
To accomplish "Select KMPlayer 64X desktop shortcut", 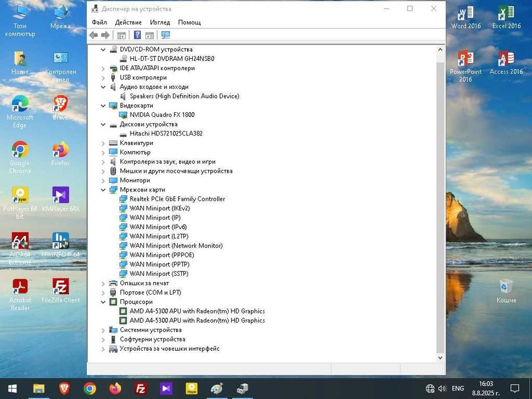I will [60, 199].
